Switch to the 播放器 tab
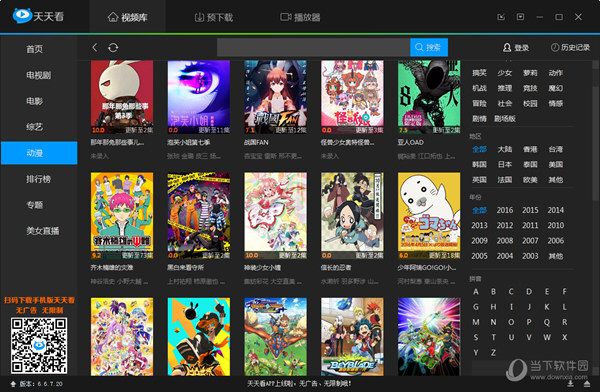The width and height of the screenshot is (600, 392). (x=300, y=17)
